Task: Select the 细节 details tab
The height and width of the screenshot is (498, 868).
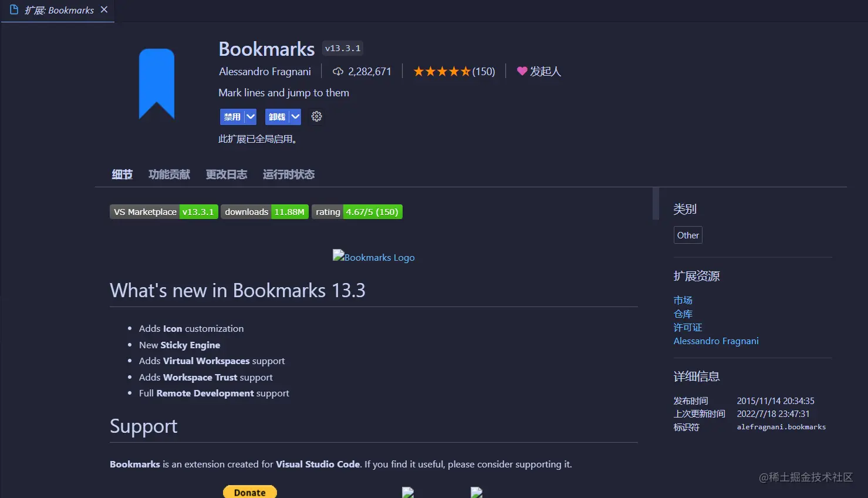Action: [122, 174]
